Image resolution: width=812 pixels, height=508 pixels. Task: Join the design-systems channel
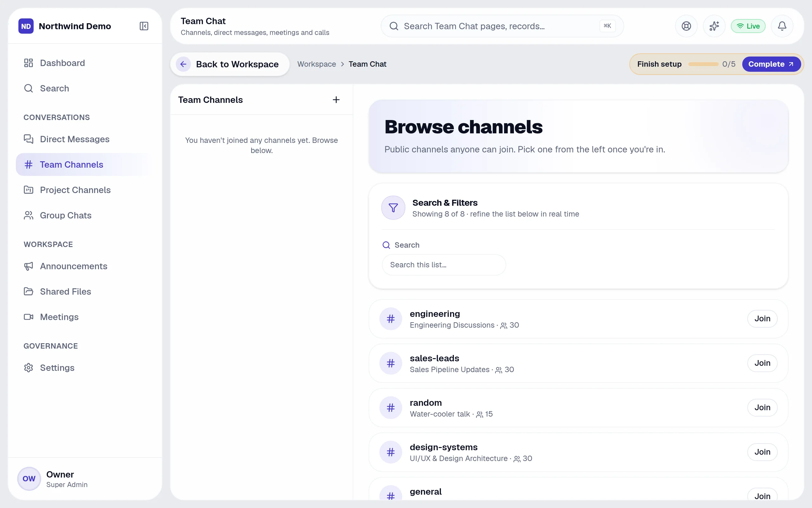click(762, 452)
